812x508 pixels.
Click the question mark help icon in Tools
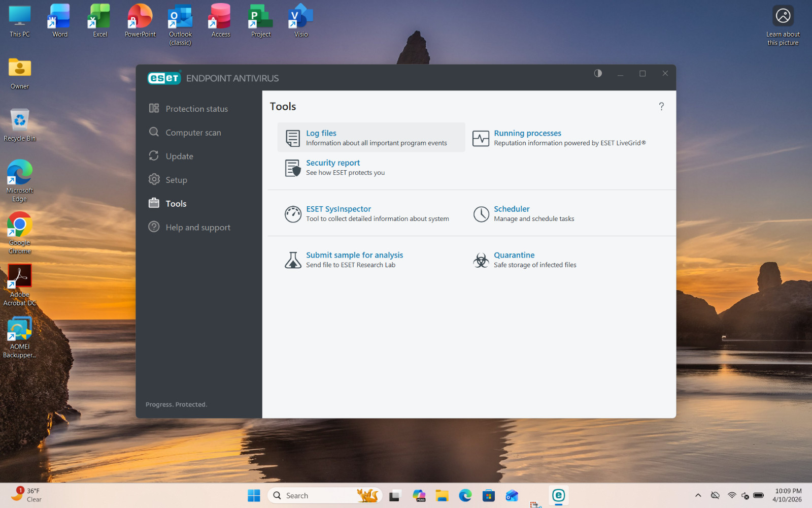click(x=661, y=106)
